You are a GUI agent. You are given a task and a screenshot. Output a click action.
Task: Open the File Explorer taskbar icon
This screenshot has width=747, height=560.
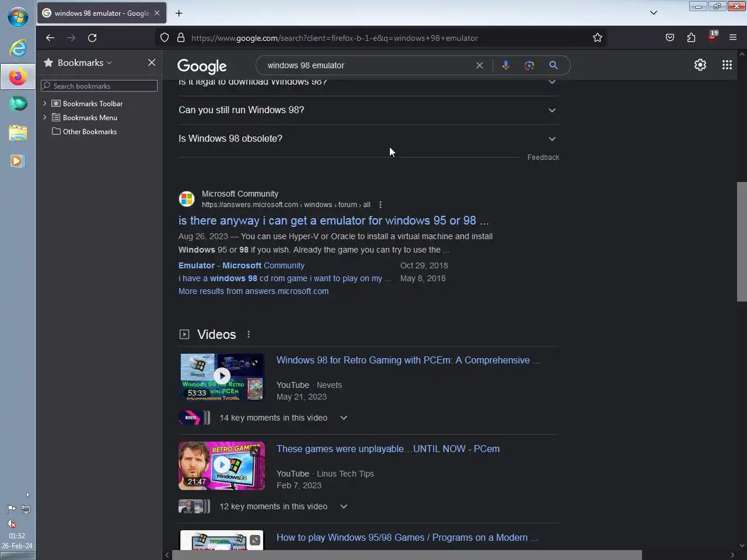click(18, 133)
